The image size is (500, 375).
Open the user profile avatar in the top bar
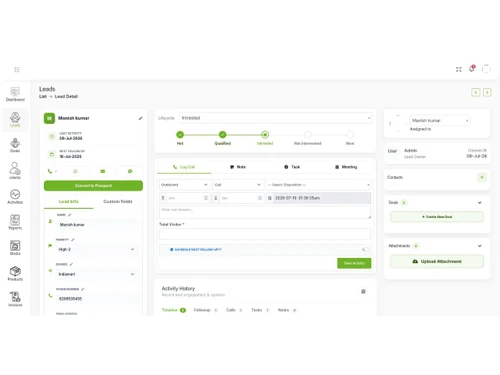coord(486,69)
